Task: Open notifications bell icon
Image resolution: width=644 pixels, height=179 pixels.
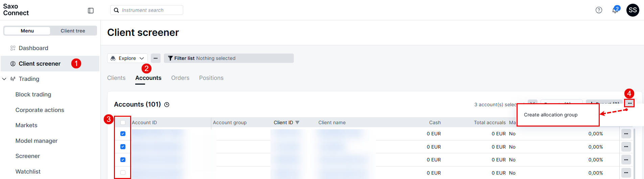Action: [x=615, y=10]
